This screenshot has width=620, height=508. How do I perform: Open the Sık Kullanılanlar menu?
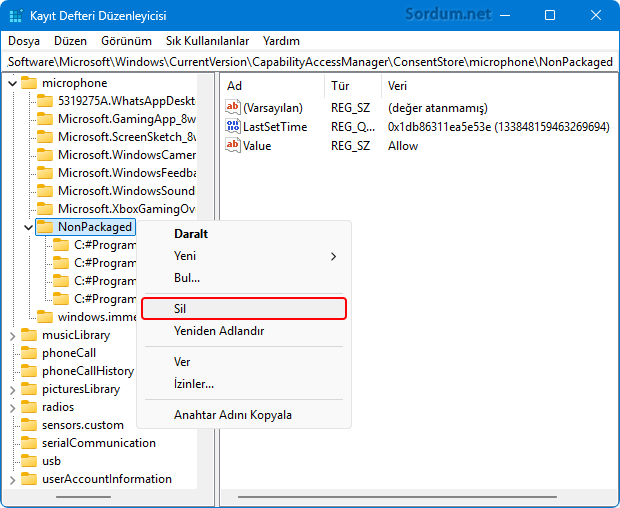(207, 41)
